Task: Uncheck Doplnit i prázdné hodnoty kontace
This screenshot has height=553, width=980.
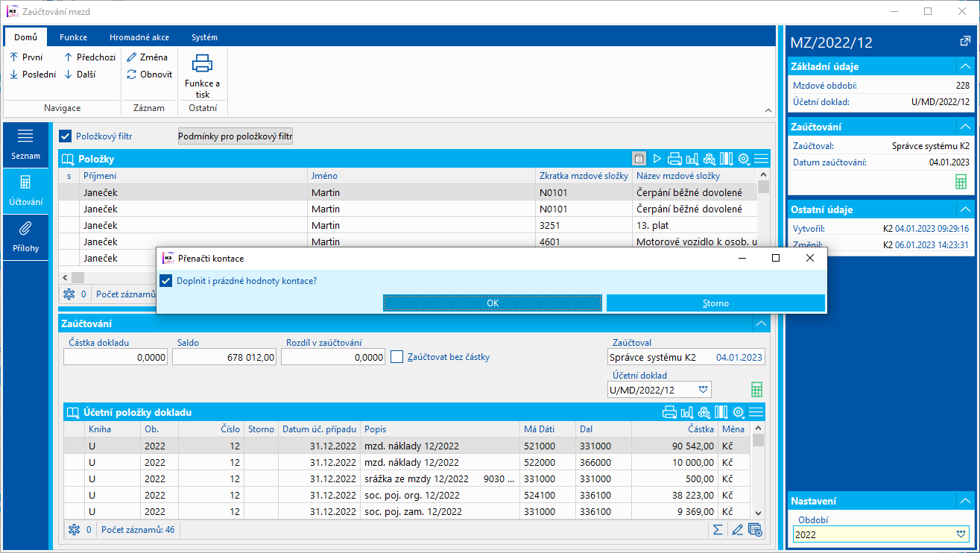Action: (166, 281)
